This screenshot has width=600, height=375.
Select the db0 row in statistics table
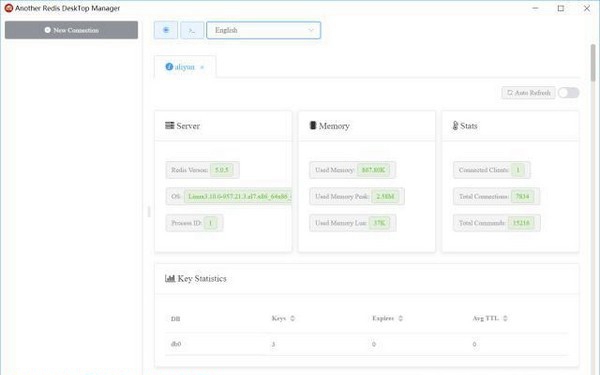(x=367, y=344)
